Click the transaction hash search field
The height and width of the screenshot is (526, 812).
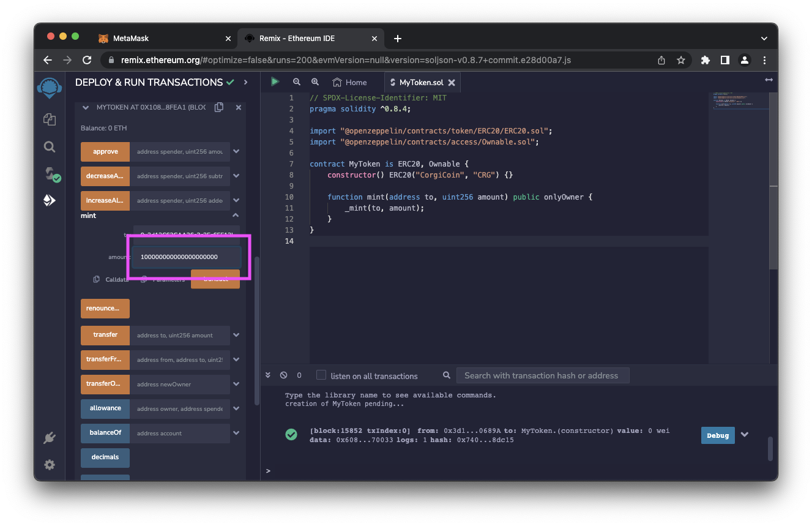[543, 375]
